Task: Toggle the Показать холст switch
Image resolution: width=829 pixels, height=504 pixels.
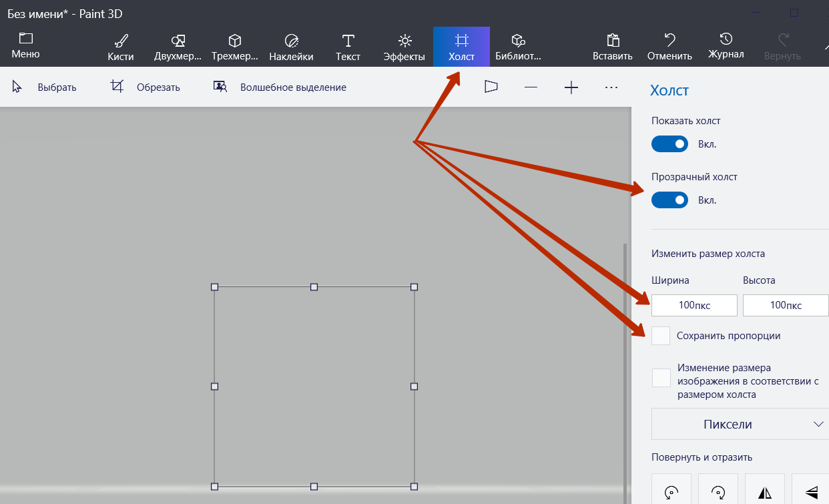Action: [669, 144]
